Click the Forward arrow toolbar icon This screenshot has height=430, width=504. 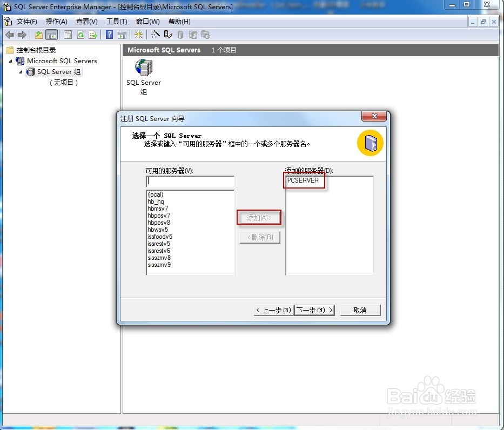tap(22, 35)
